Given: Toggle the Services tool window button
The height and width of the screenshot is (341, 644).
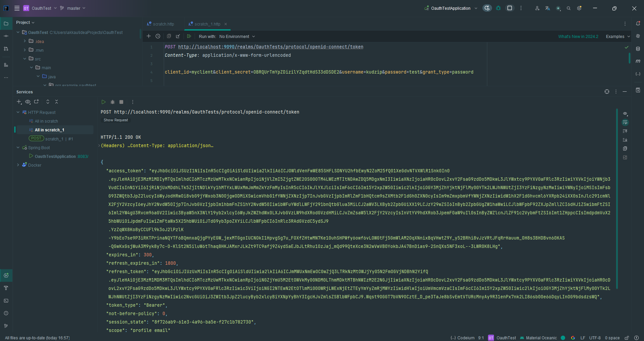Looking at the screenshot, I should [x=6, y=275].
